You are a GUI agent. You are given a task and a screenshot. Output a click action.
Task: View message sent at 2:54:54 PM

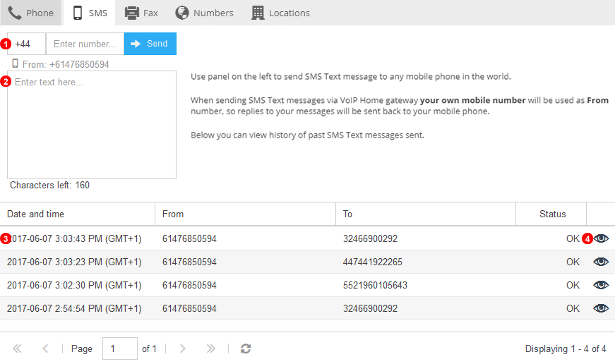pos(601,308)
